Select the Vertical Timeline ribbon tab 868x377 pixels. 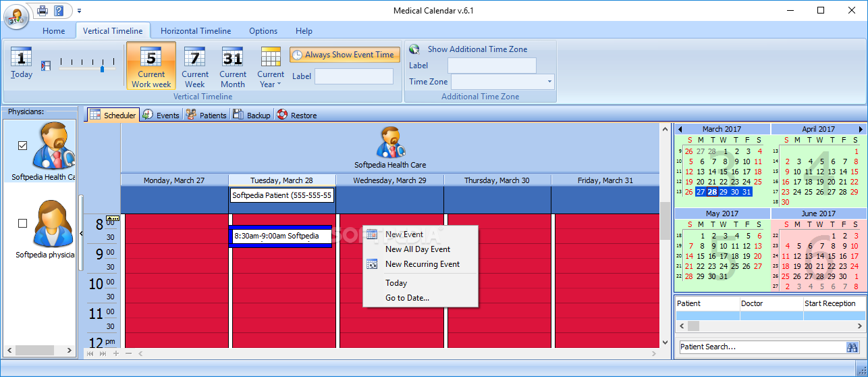tap(113, 30)
